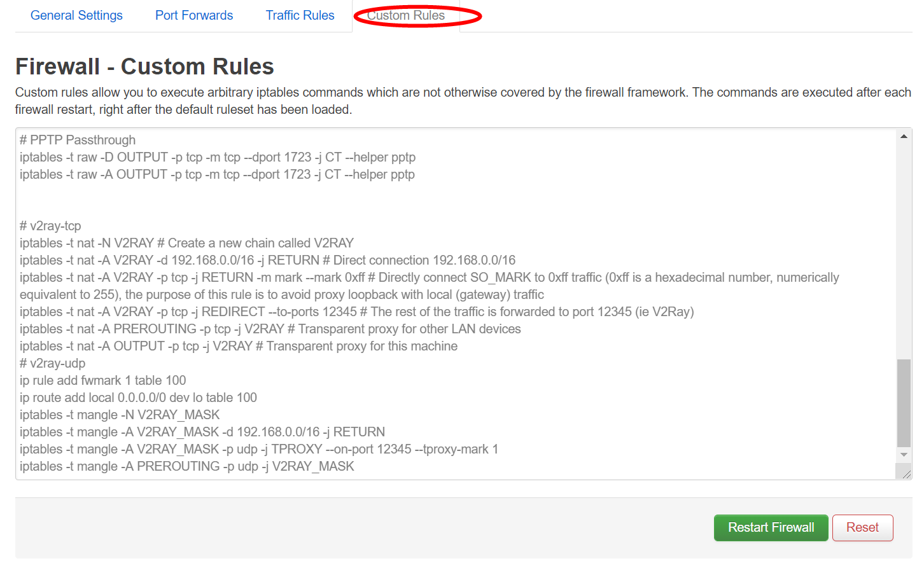Viewport: 924px width, 568px height.
Task: Click the 'TPROXY --on-port 12345' line
Action: pos(259,449)
